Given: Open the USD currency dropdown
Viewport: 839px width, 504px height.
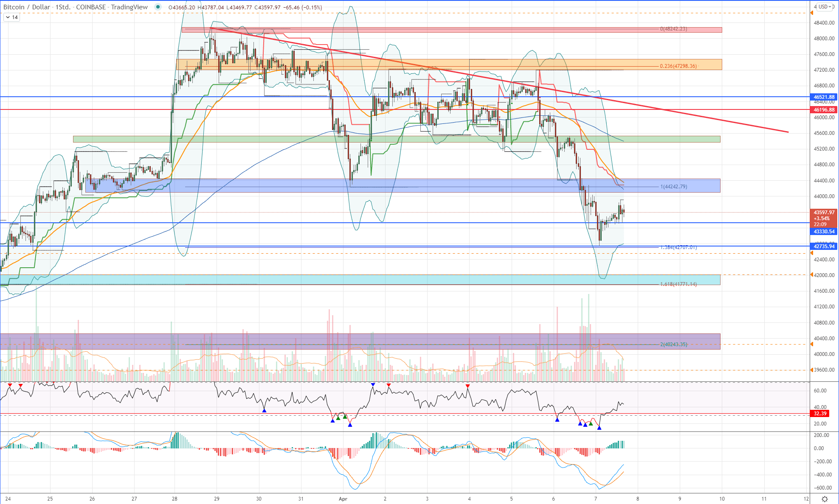Looking at the screenshot, I should [825, 6].
